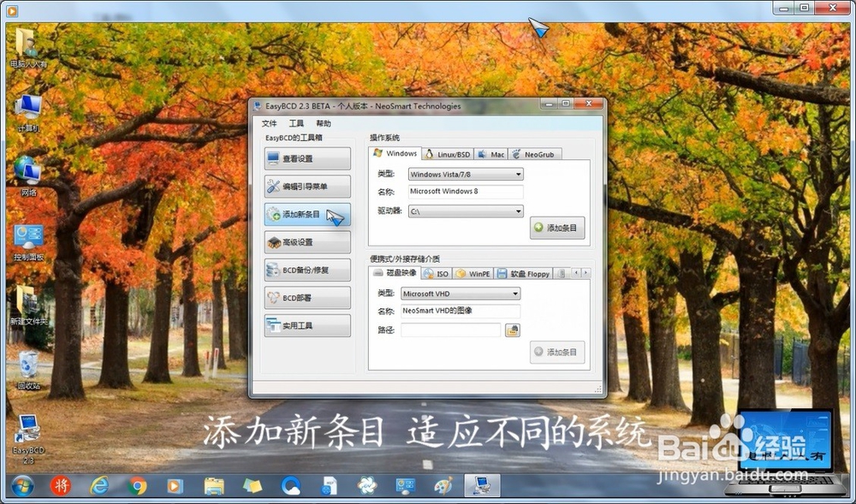Screen dimensions: 856x504
Task: Open the BCD部署 toolbox button
Action: click(x=307, y=298)
